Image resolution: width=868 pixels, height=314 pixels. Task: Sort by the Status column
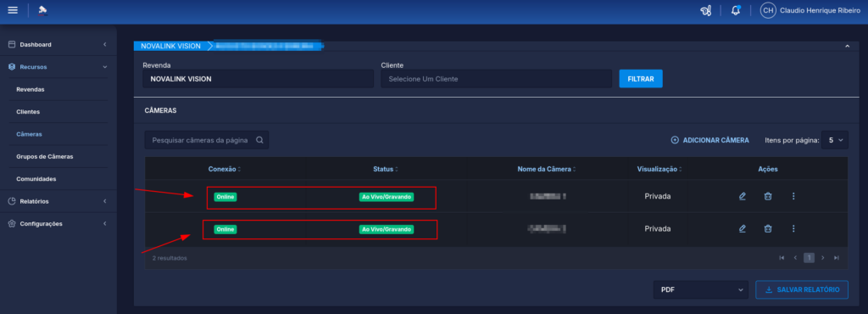click(x=386, y=169)
